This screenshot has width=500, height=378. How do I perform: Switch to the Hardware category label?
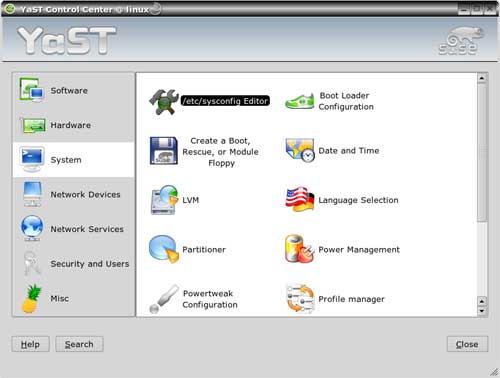tap(71, 125)
